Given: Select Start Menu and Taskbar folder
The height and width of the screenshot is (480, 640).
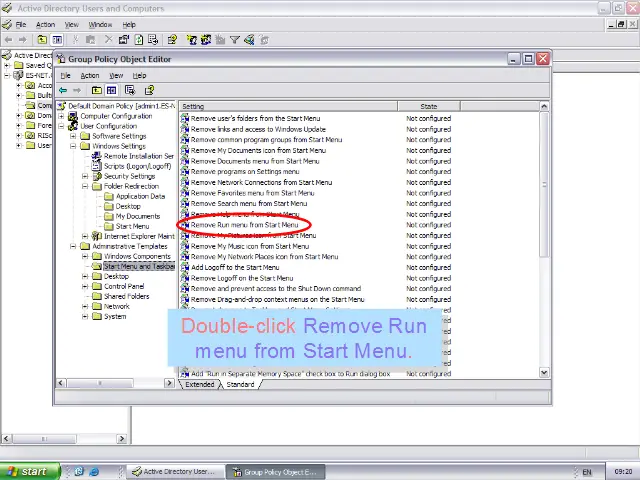Looking at the screenshot, I should point(139,266).
